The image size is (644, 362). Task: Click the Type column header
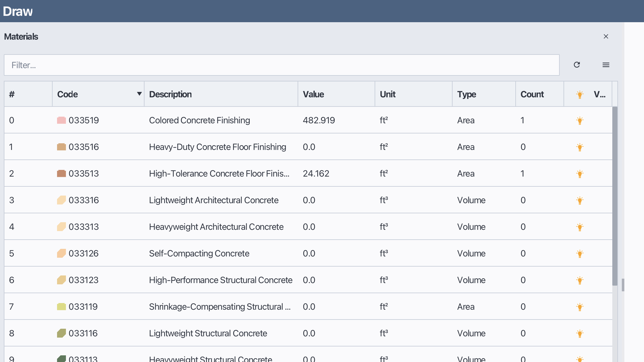467,94
